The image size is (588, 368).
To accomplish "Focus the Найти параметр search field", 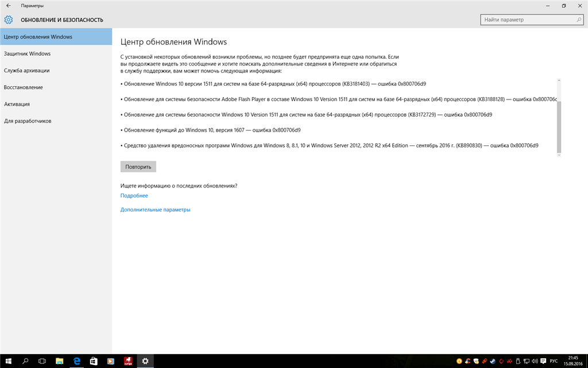I will tap(532, 20).
